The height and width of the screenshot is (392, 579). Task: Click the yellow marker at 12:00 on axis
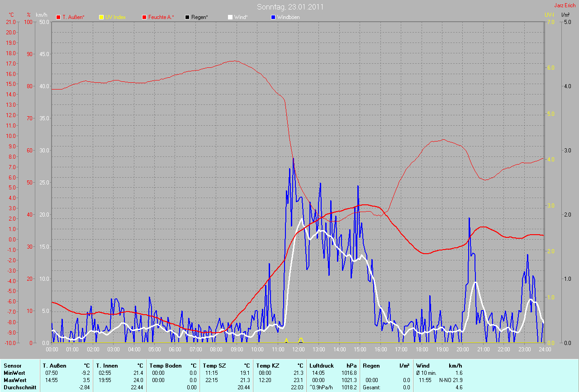click(301, 340)
